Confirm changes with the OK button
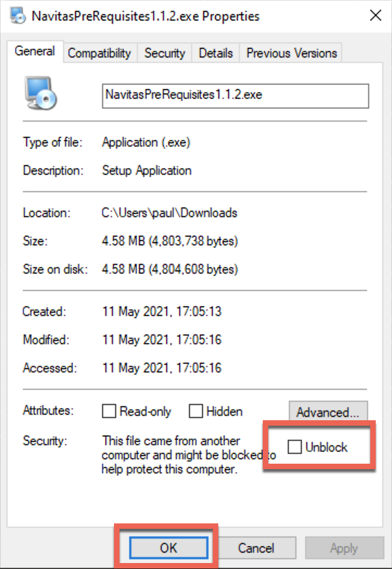 [x=169, y=548]
